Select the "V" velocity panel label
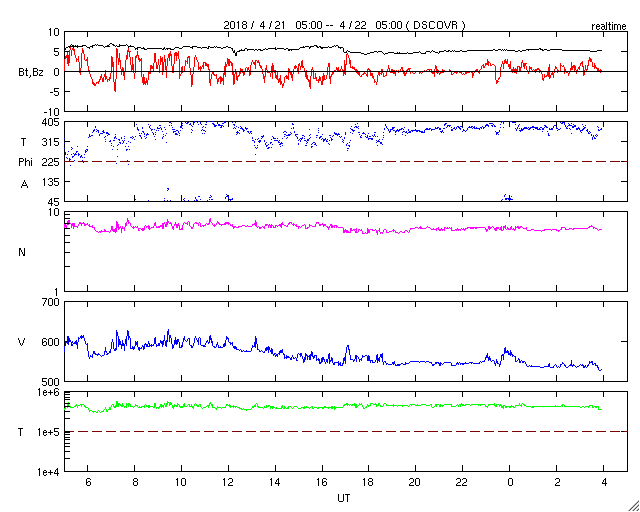Screen dimensions: 640x512 [x=22, y=342]
